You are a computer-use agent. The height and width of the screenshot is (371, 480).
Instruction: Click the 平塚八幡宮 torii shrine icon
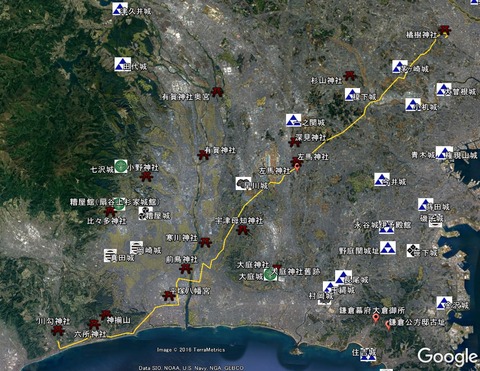coord(168,295)
